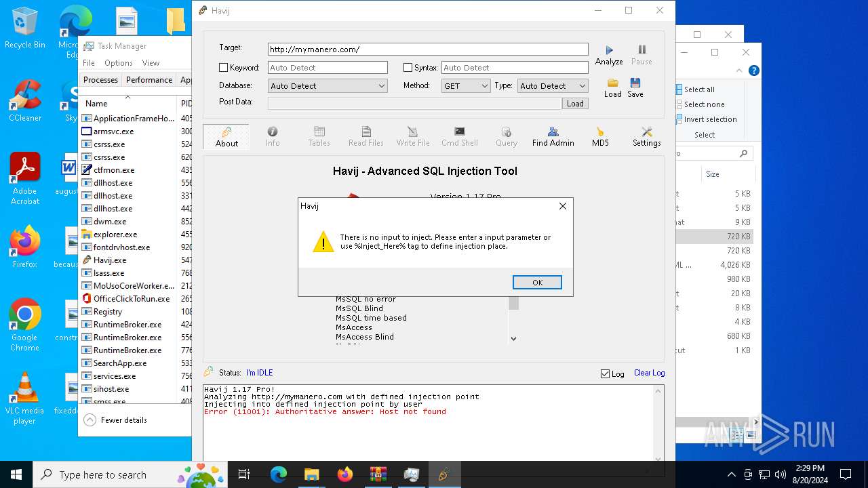Click the I'm IDLE status text

(x=260, y=373)
